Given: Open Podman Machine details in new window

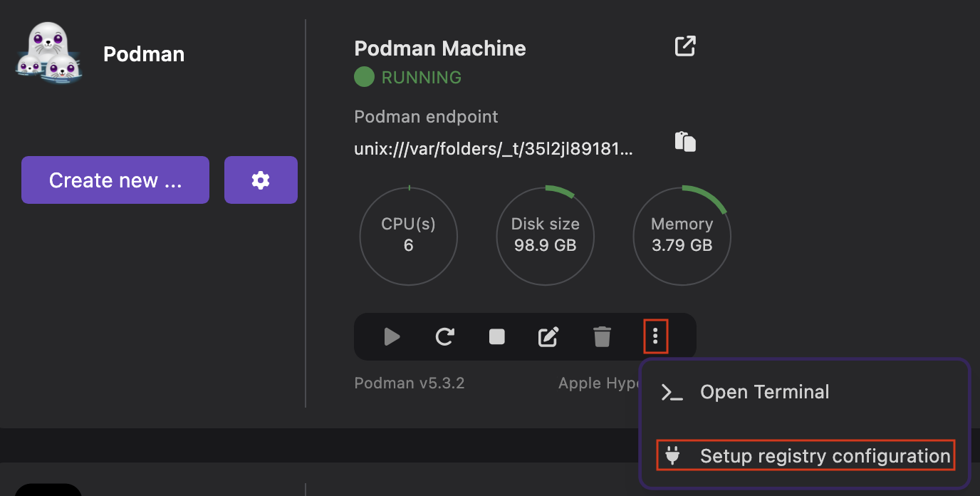Looking at the screenshot, I should (x=684, y=46).
